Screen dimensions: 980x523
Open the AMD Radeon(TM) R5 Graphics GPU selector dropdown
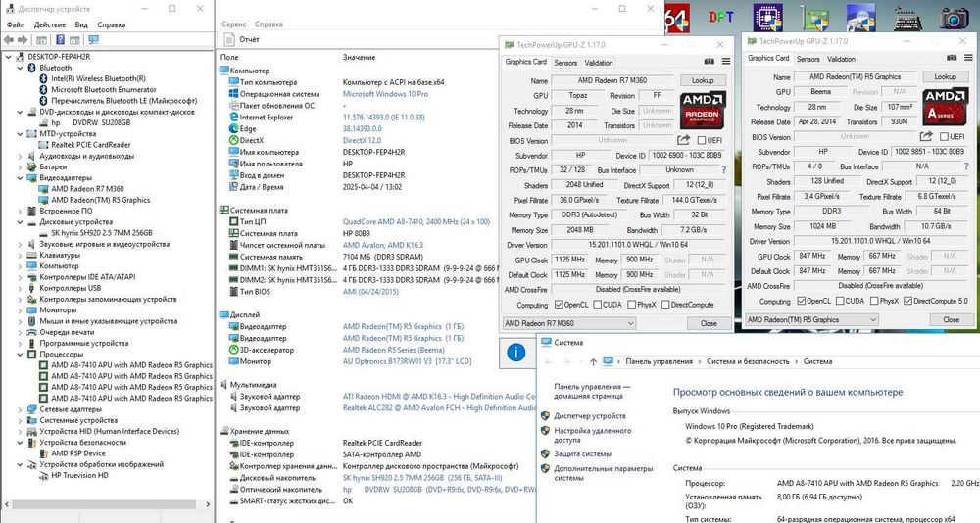811,319
